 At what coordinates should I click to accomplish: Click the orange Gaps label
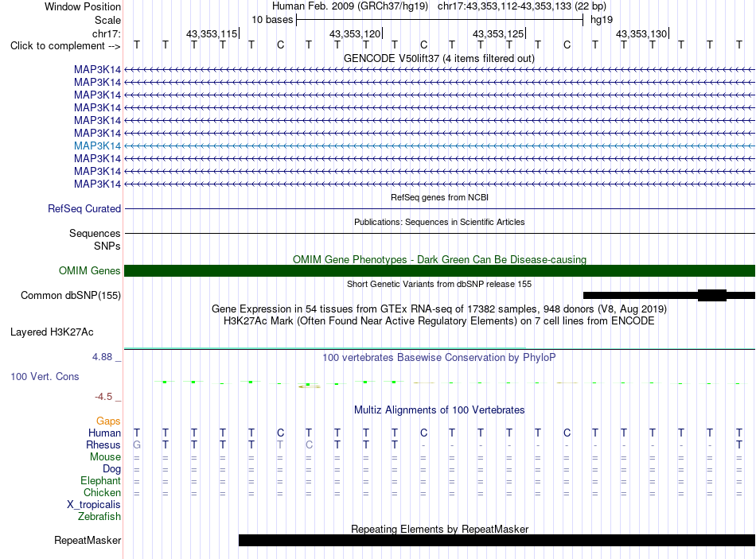[x=108, y=421]
